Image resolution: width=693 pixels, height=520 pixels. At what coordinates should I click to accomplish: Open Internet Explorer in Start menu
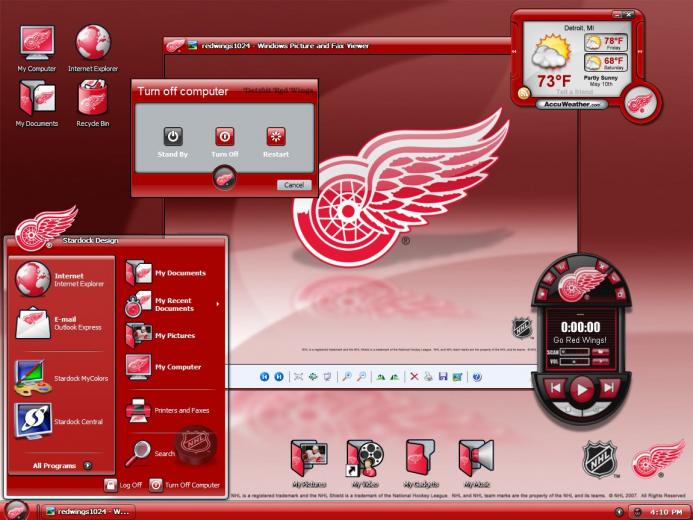61,279
